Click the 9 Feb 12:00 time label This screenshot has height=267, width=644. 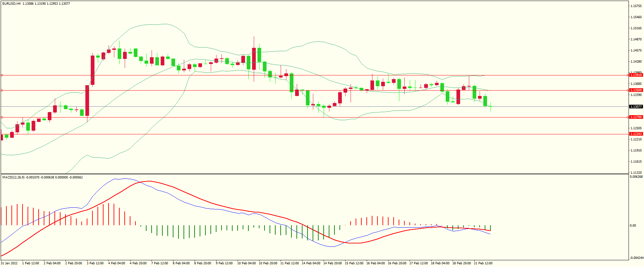[x=224, y=263]
